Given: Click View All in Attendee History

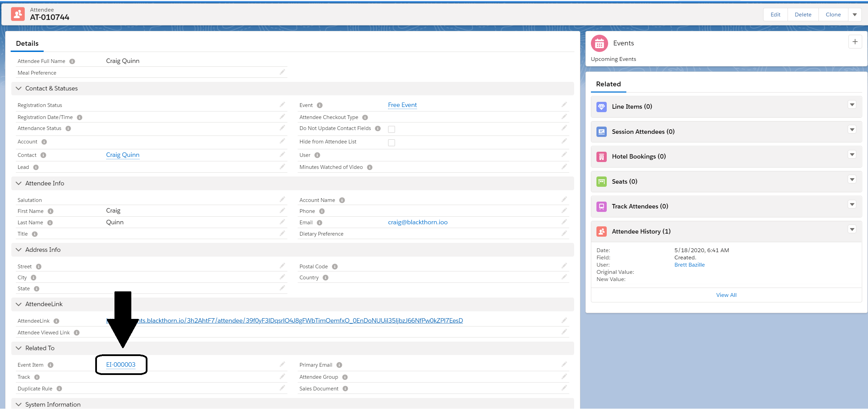Looking at the screenshot, I should coord(726,295).
